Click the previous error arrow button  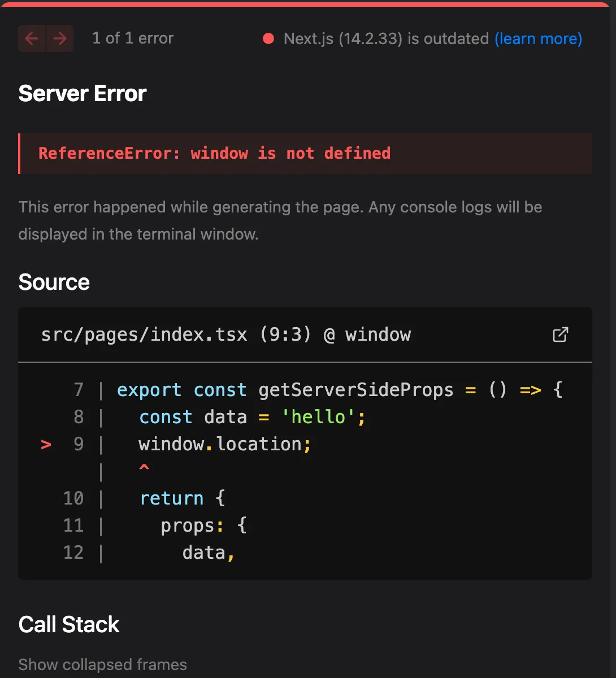32,38
